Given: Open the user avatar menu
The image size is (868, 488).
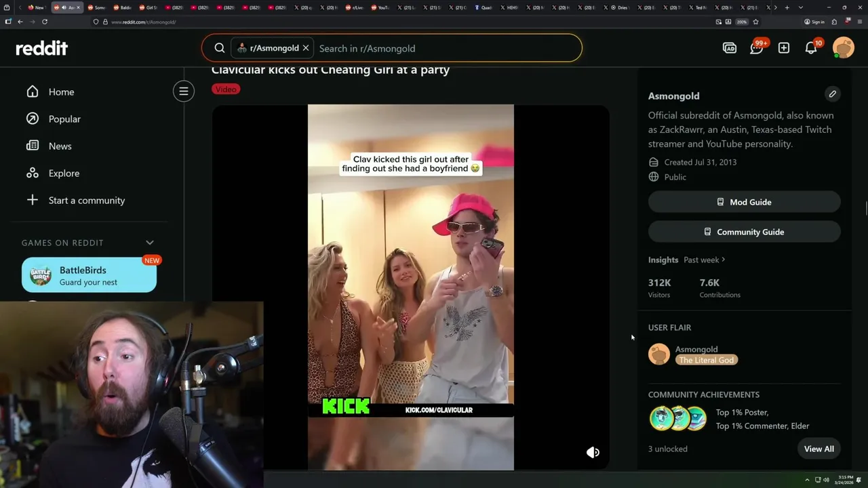Looking at the screenshot, I should point(844,48).
